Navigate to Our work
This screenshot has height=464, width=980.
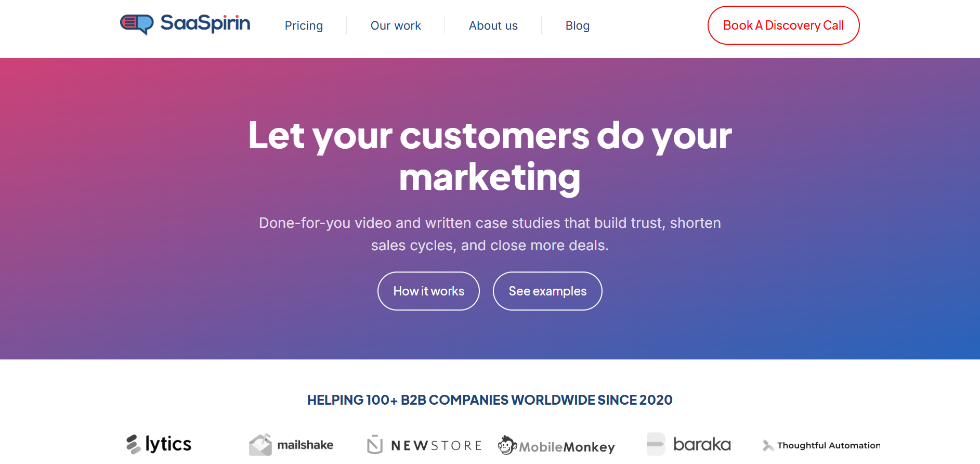(395, 25)
